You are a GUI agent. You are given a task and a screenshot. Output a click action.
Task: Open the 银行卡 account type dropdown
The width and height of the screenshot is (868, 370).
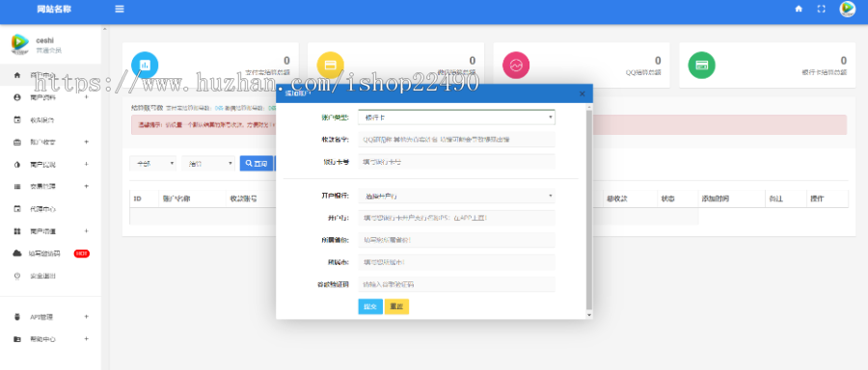pyautogui.click(x=457, y=118)
